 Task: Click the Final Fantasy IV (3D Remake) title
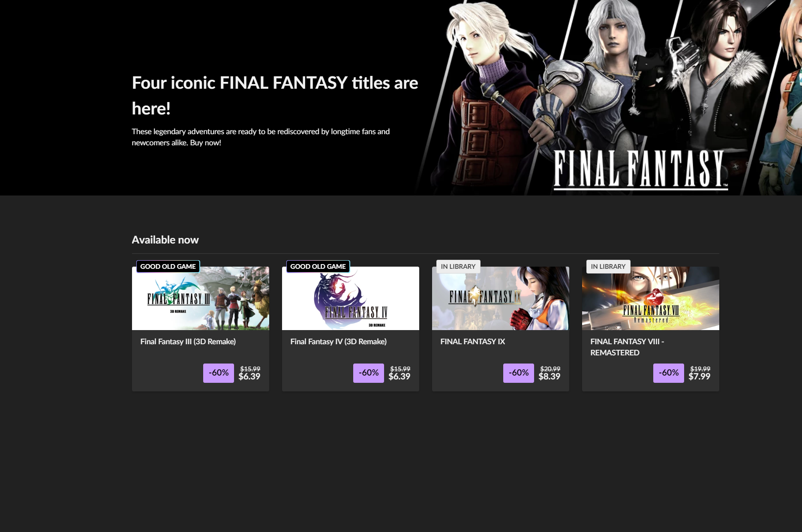click(x=339, y=342)
